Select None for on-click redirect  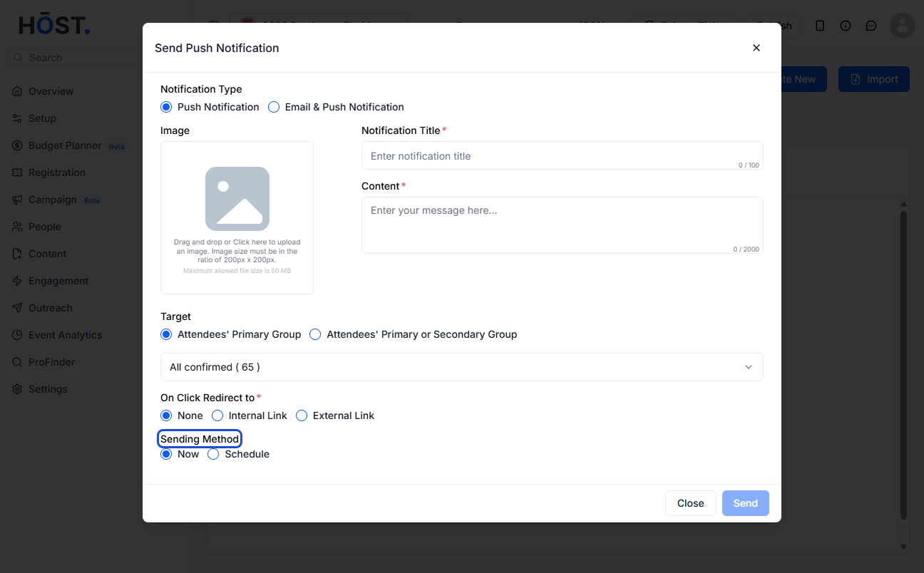166,415
